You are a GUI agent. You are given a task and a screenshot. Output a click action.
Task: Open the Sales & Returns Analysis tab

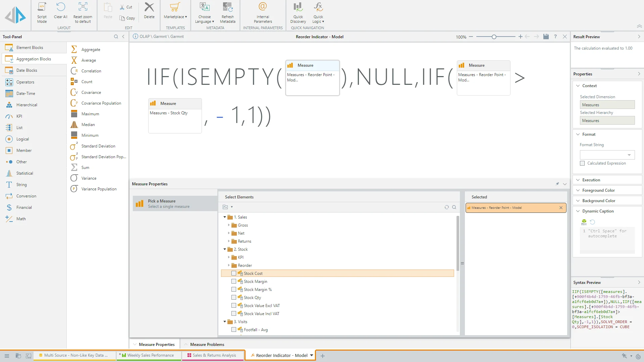click(x=214, y=355)
